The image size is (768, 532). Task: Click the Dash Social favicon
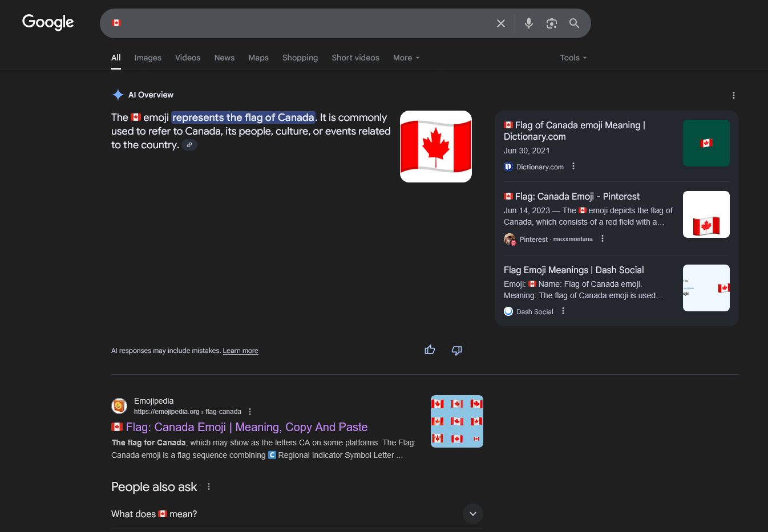[x=508, y=311]
